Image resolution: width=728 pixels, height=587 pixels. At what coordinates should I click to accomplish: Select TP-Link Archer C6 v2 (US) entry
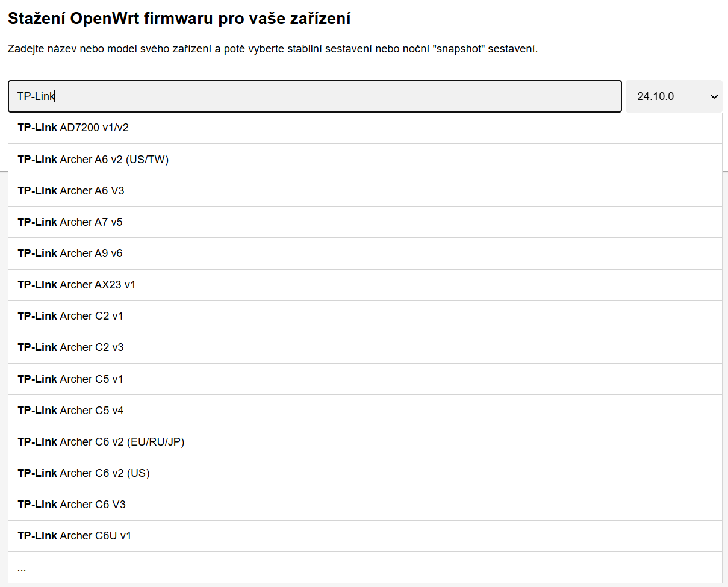(x=84, y=473)
